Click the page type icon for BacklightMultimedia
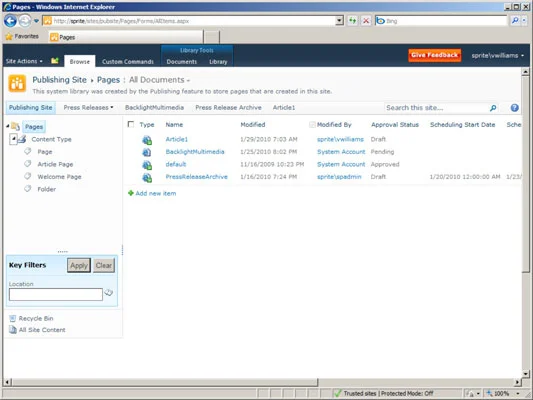533x400 pixels. click(147, 152)
